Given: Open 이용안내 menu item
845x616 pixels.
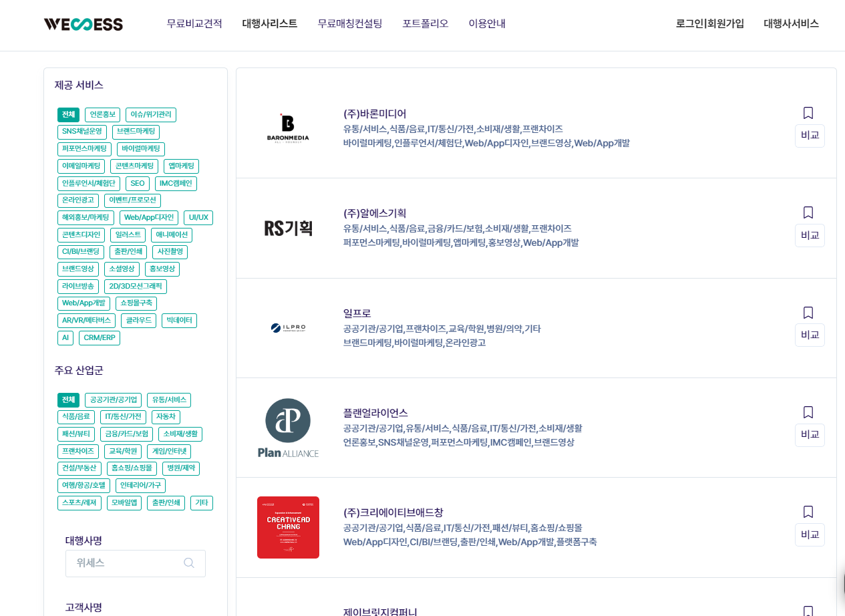Looking at the screenshot, I should click(x=487, y=24).
